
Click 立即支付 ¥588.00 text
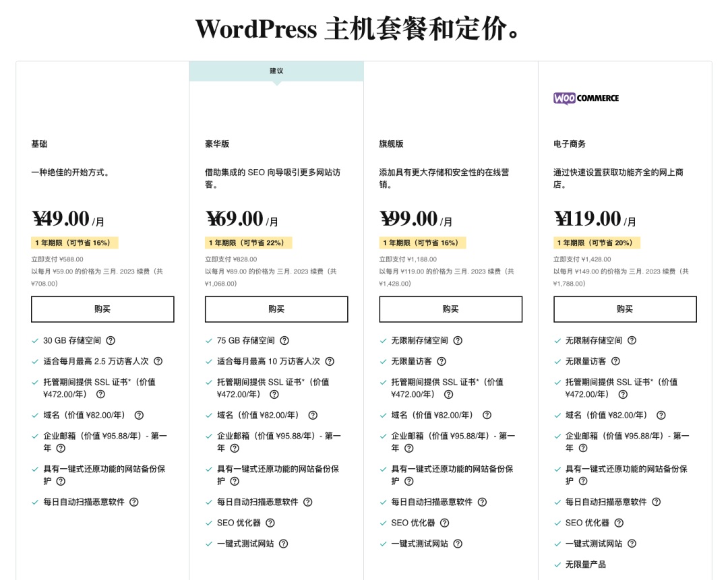[57, 259]
